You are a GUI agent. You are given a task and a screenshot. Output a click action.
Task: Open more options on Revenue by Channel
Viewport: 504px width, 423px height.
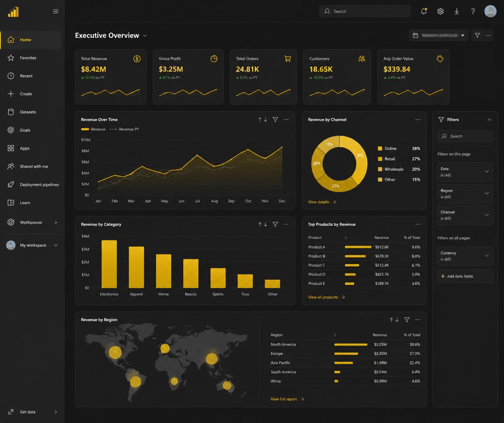coord(417,120)
